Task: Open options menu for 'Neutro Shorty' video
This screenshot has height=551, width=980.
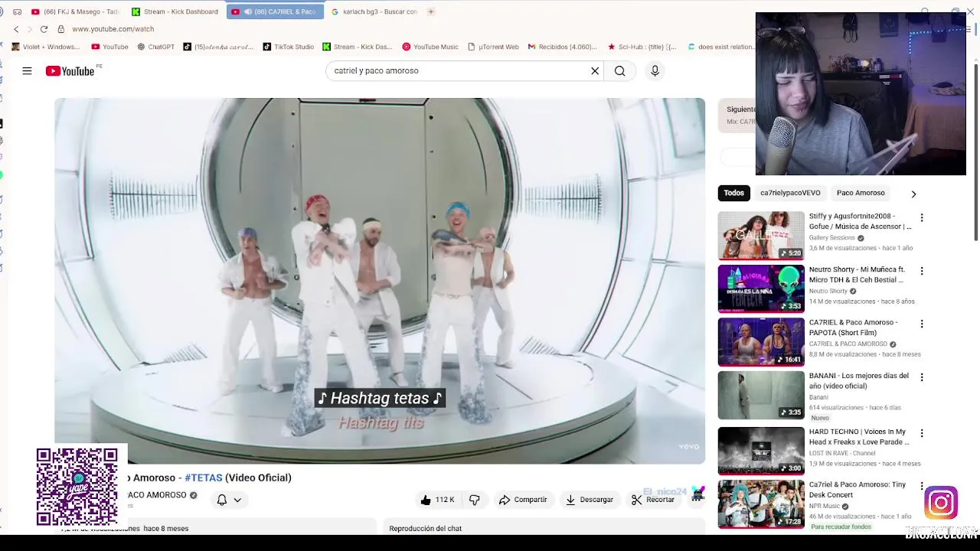Action: click(x=922, y=271)
